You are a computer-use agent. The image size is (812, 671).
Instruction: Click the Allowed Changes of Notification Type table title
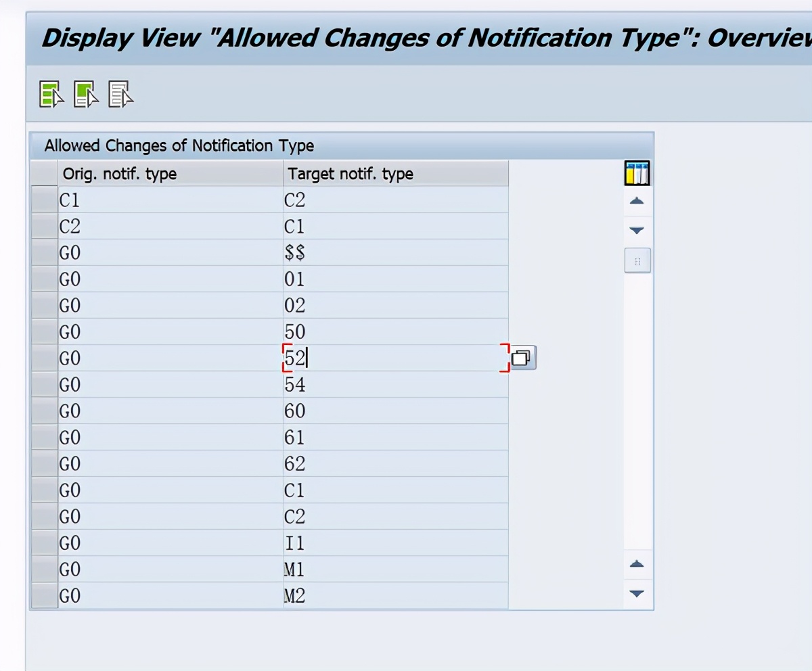[x=179, y=145]
